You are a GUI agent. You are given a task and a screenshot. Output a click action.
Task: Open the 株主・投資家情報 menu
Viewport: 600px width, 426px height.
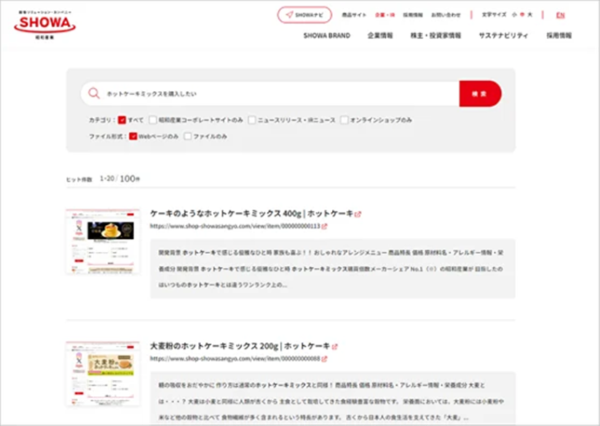pyautogui.click(x=435, y=35)
